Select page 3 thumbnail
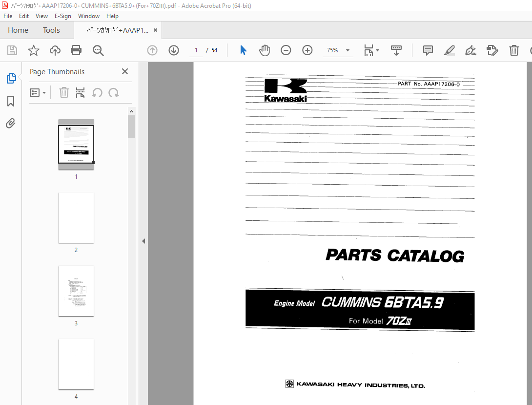 [76, 291]
